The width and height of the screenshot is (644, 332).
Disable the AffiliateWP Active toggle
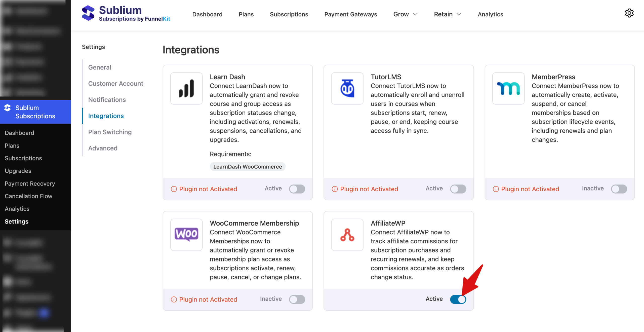click(458, 299)
